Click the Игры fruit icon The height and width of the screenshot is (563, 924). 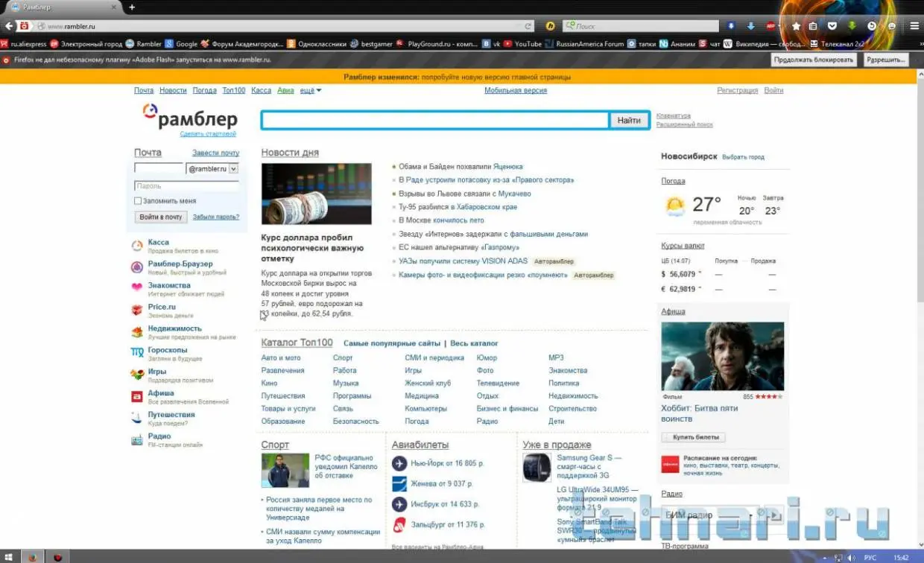[137, 375]
